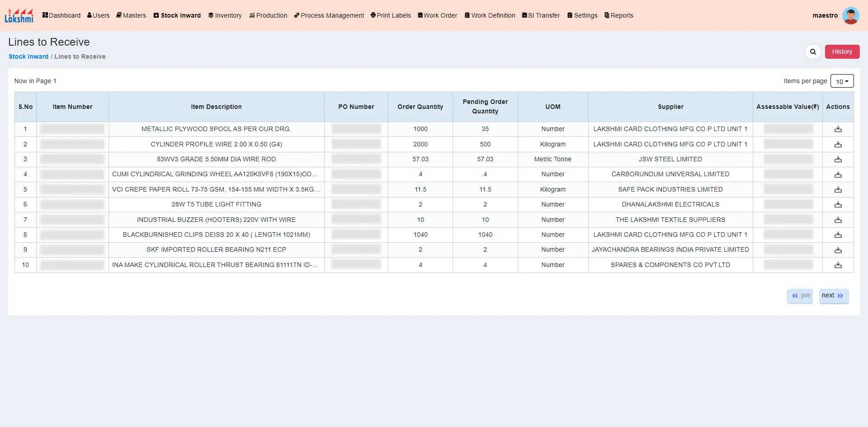Click the Assessable Value column header
Image resolution: width=868 pixels, height=427 pixels.
(x=788, y=107)
